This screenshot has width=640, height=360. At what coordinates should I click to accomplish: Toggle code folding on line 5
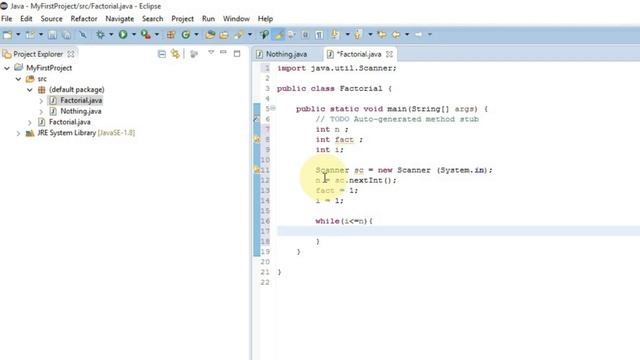(x=273, y=108)
